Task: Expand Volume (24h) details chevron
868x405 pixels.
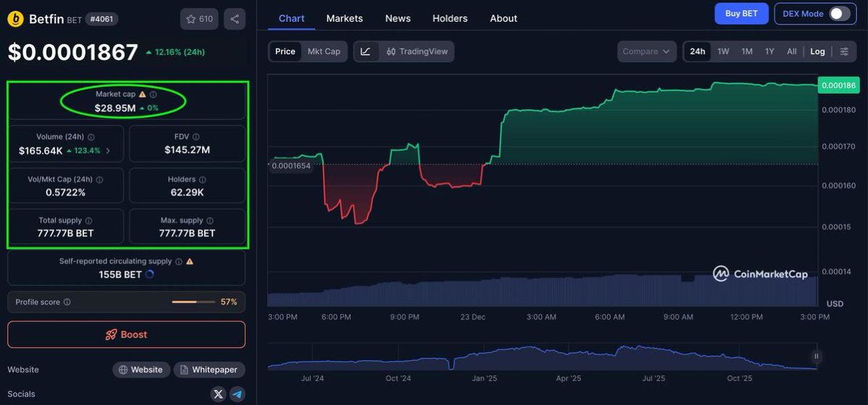Action: (108, 151)
